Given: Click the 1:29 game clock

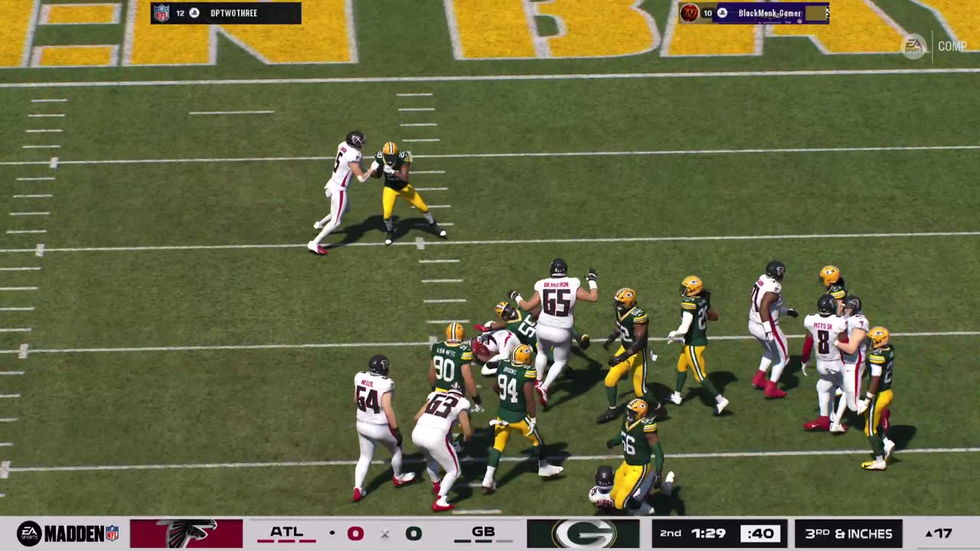Looking at the screenshot, I should coord(708,533).
